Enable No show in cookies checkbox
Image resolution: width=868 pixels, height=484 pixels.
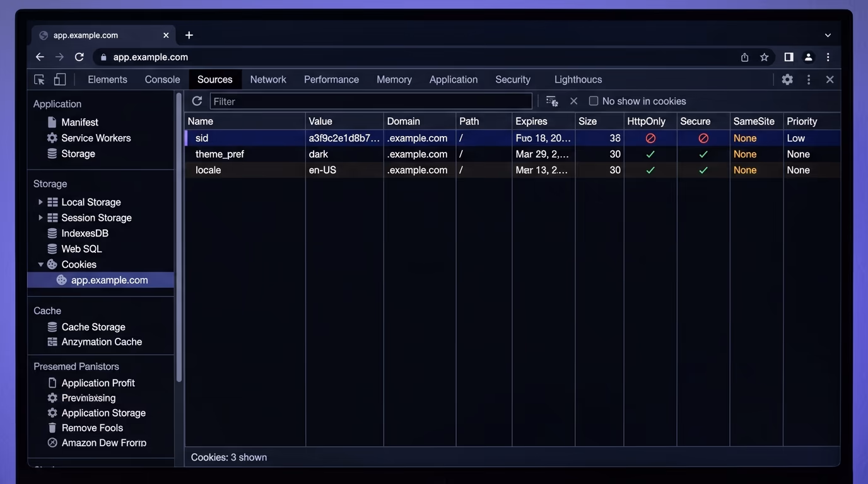[x=594, y=101]
